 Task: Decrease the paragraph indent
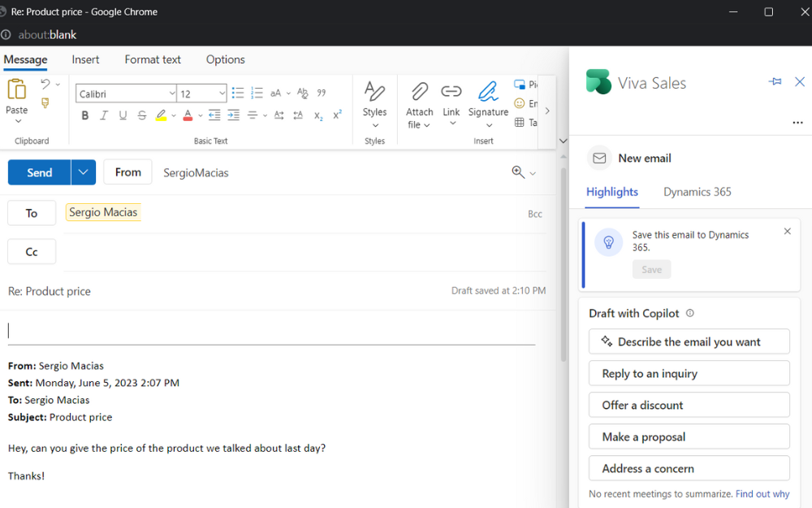pyautogui.click(x=214, y=115)
